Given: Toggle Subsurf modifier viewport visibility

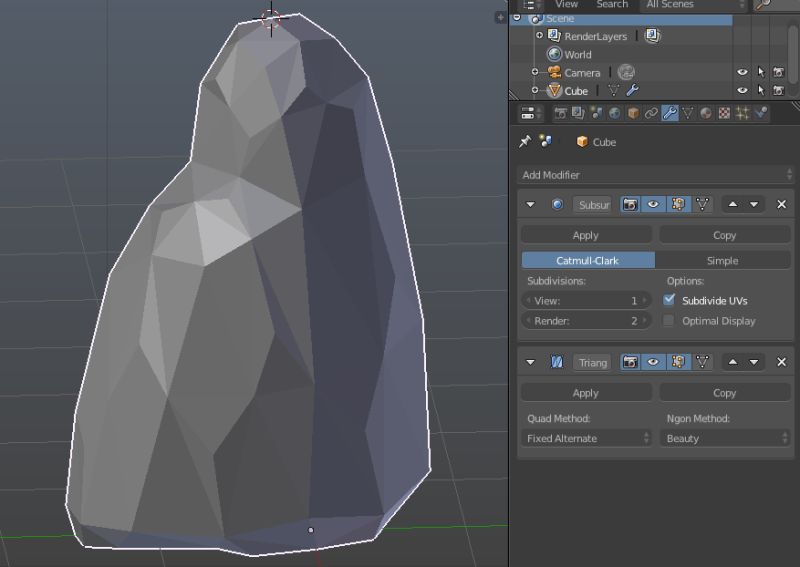Looking at the screenshot, I should 653,205.
